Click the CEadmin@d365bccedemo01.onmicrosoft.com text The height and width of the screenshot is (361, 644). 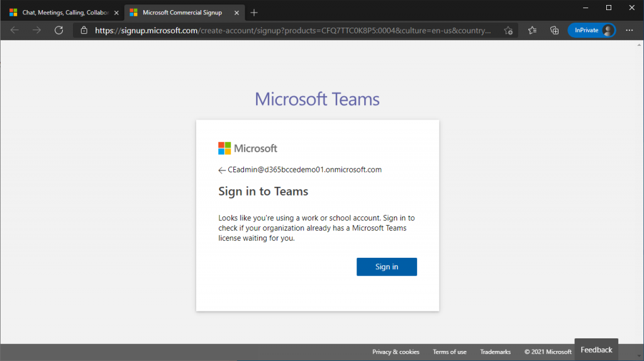305,170
